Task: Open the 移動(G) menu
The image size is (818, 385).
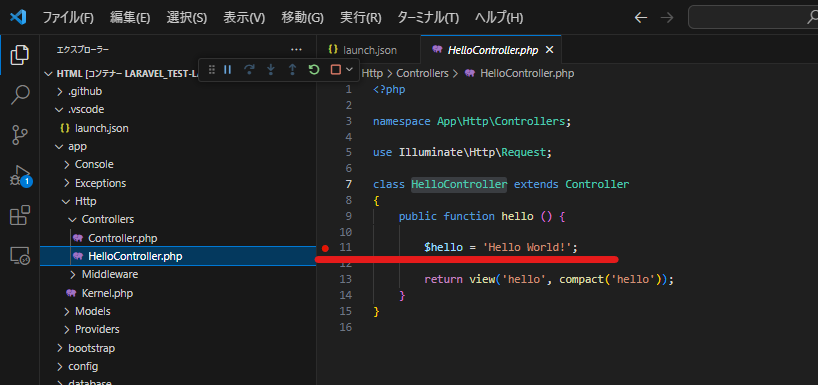Action: coord(303,18)
